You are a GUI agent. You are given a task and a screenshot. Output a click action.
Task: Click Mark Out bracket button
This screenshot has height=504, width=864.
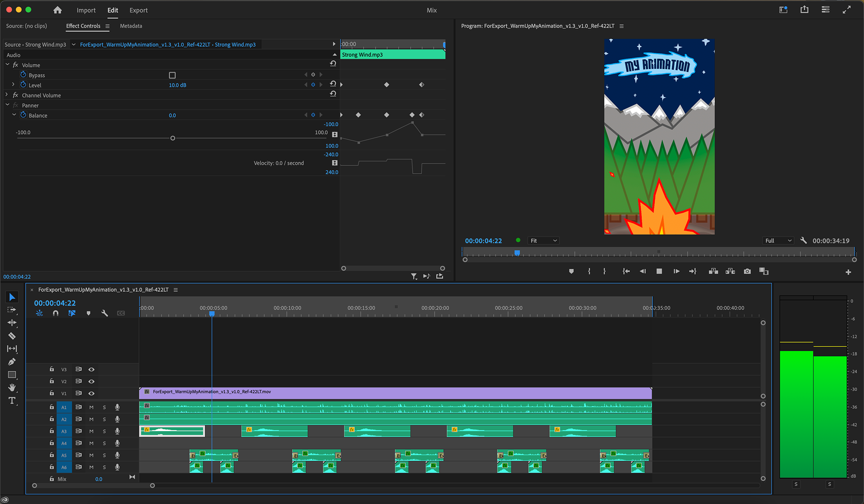pyautogui.click(x=604, y=272)
